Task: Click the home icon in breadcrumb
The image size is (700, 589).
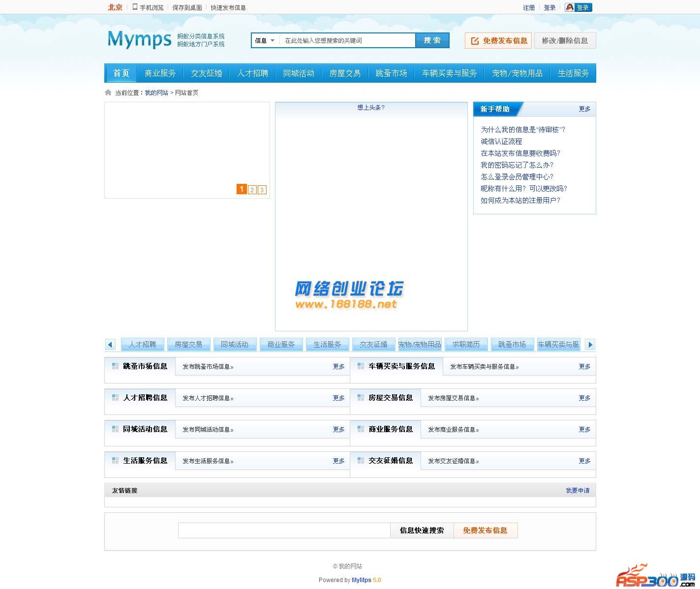Action: tap(108, 92)
